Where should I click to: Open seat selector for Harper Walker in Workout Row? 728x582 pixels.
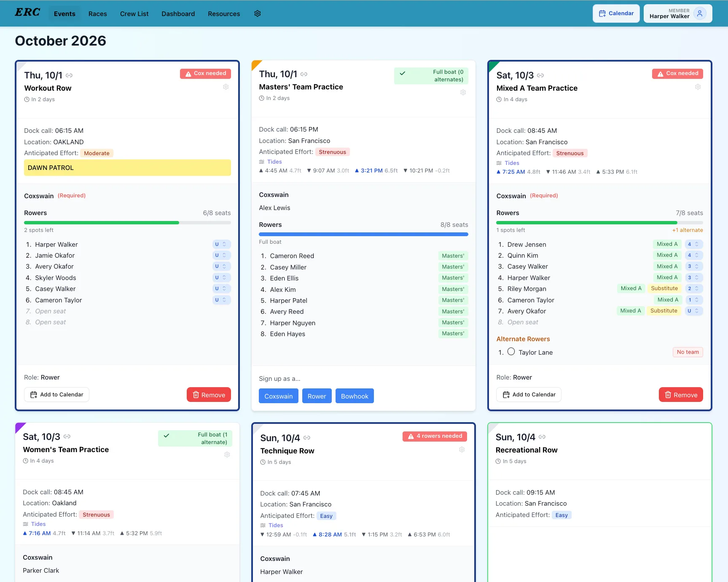[221, 244]
